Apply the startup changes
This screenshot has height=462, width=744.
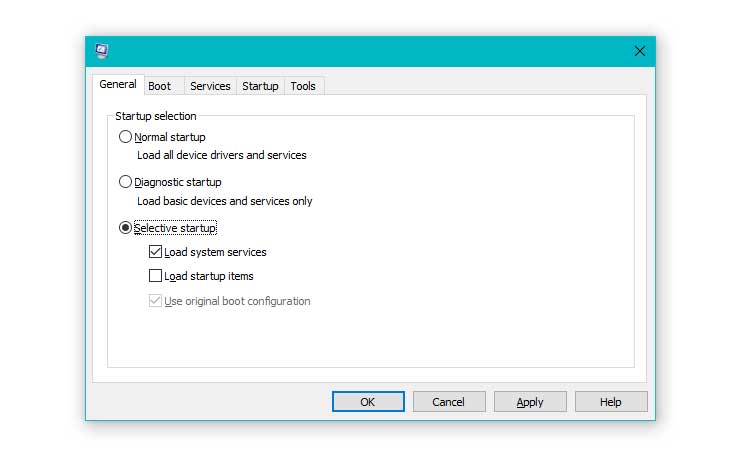530,402
